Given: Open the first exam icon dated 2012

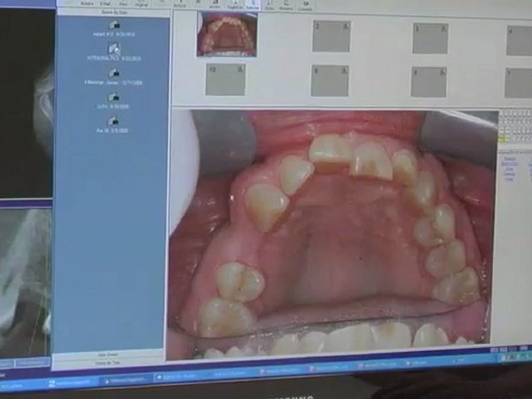Looking at the screenshot, I should tap(114, 25).
